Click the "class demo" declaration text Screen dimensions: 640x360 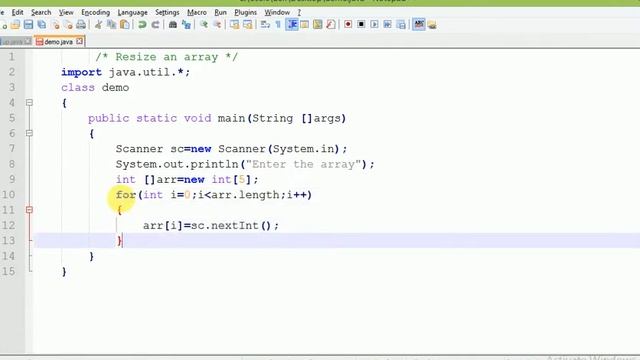click(95, 87)
